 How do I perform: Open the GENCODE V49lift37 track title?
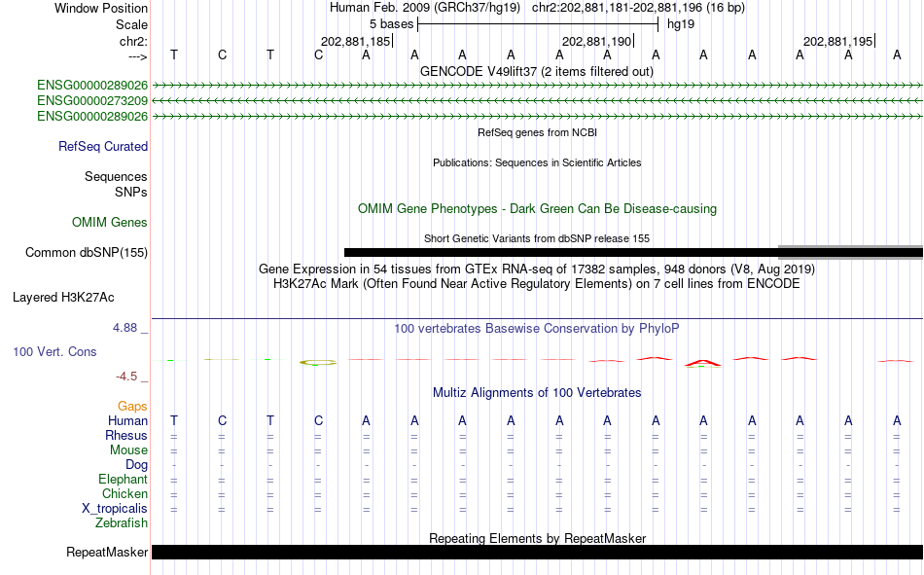tap(537, 71)
